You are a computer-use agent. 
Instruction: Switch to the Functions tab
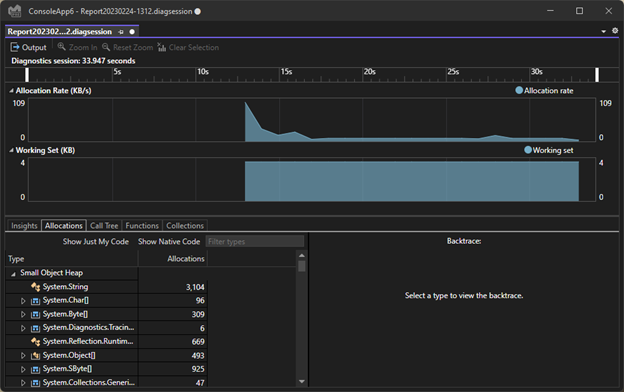142,226
